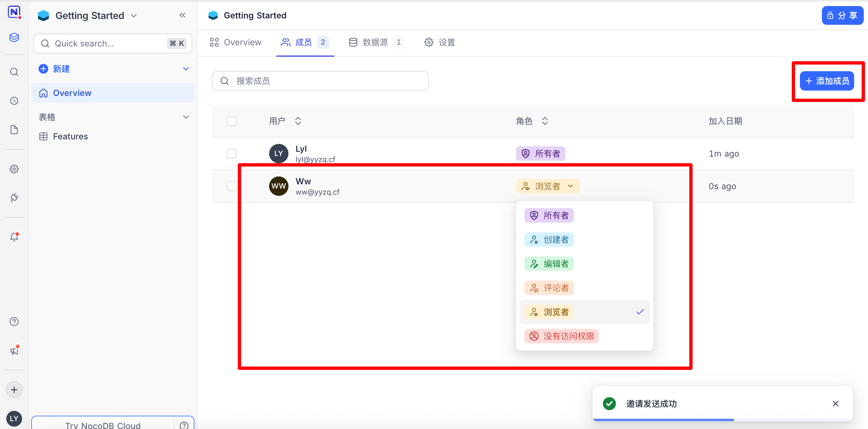
Task: Expand the Getting Started workspace dropdown
Action: tap(134, 15)
